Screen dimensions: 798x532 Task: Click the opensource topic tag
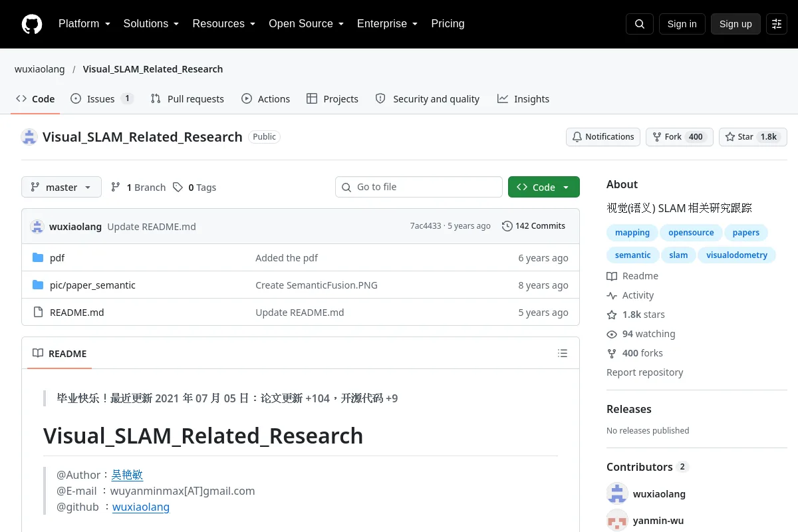(691, 233)
